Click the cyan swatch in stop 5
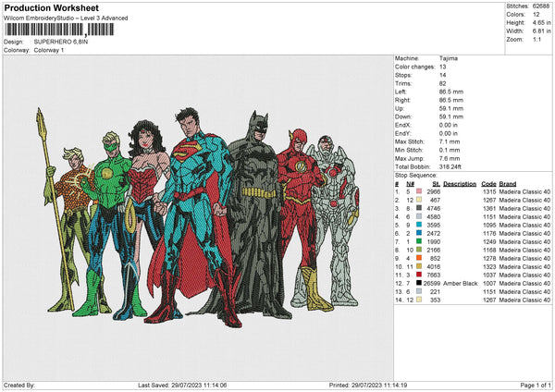 coord(419,225)
